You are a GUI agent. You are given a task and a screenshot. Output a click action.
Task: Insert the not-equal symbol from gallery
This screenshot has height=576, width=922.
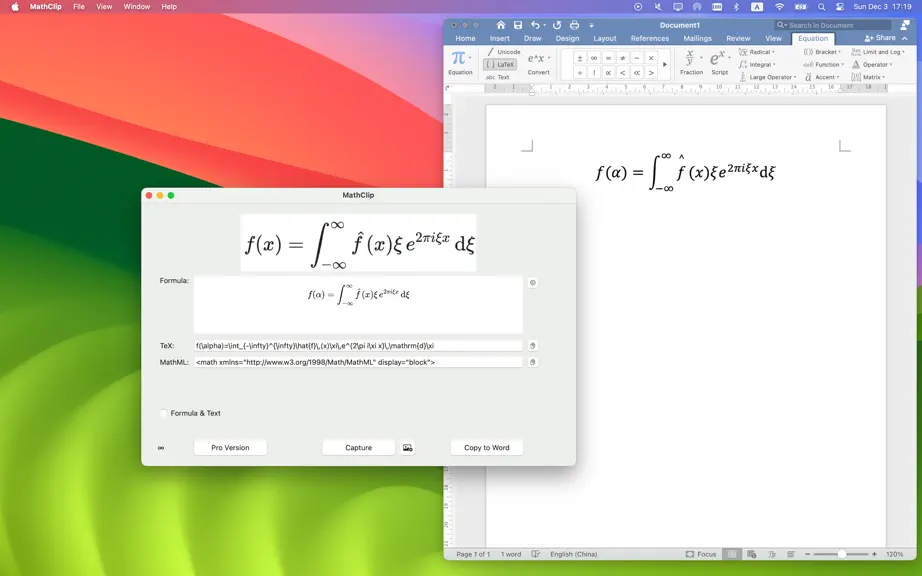[x=623, y=58]
